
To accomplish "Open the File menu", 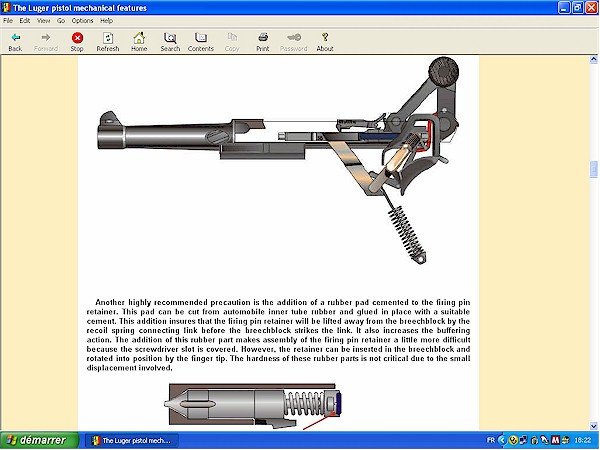I will (8, 21).
